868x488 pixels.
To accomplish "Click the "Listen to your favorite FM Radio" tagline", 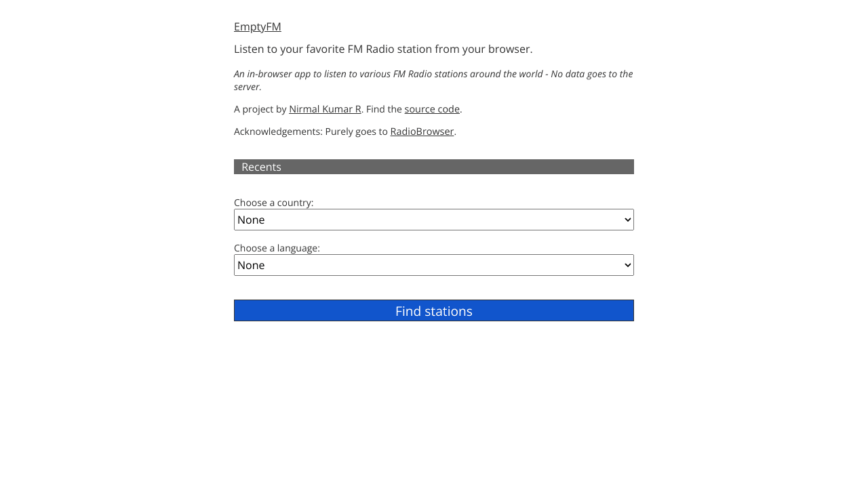I will (x=383, y=49).
